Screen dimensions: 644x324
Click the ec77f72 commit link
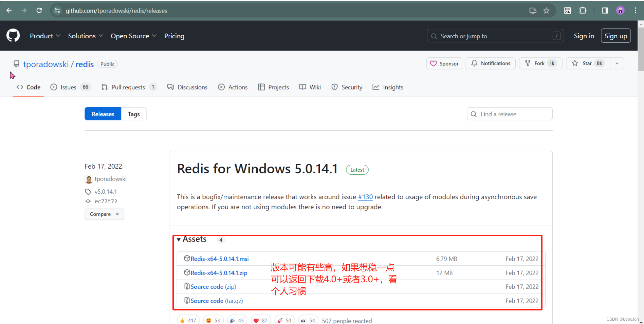click(106, 201)
